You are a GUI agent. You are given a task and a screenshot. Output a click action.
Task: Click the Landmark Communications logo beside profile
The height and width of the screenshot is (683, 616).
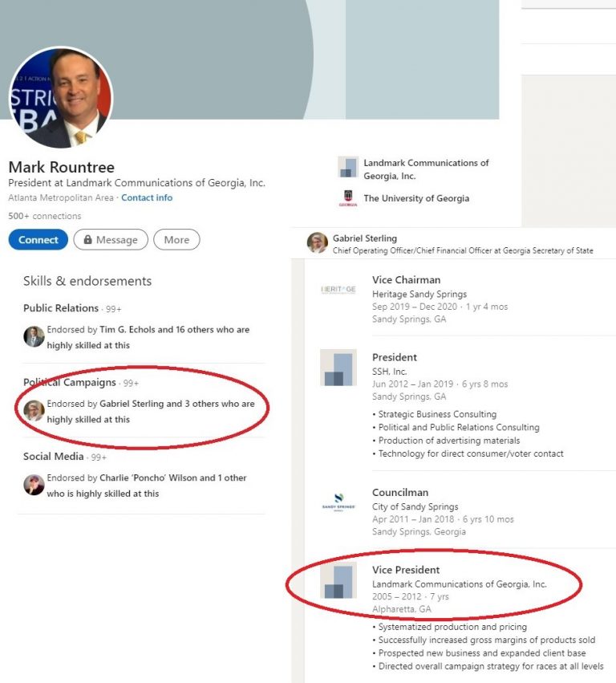click(348, 167)
